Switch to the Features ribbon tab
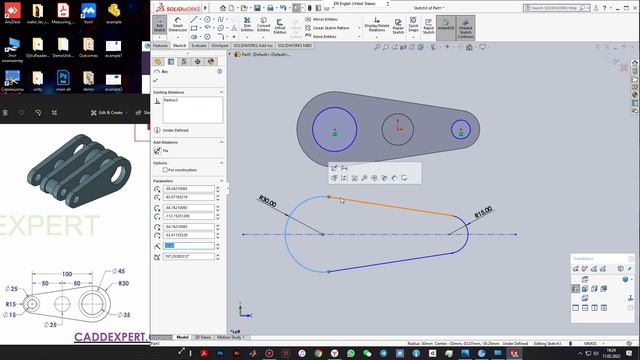Viewport: 640px width, 360px height. (x=160, y=46)
